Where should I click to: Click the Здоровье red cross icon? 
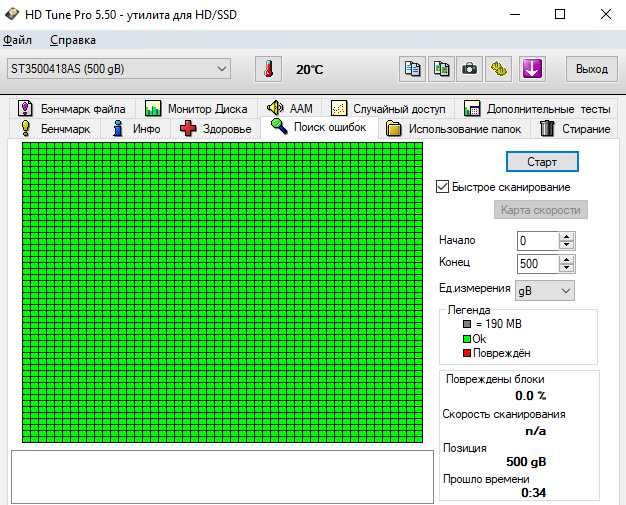188,129
